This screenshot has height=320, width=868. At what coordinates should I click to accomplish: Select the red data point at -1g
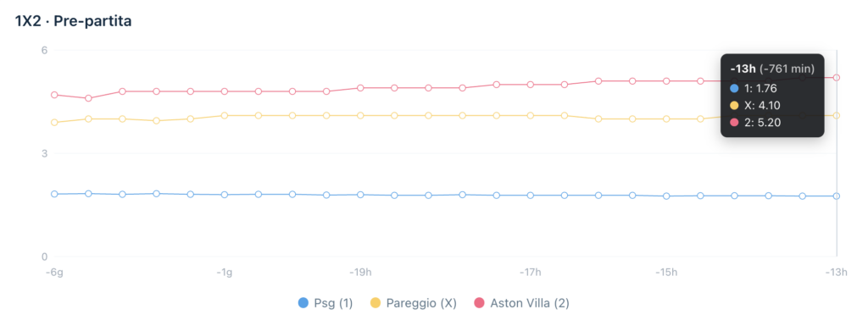click(x=224, y=91)
